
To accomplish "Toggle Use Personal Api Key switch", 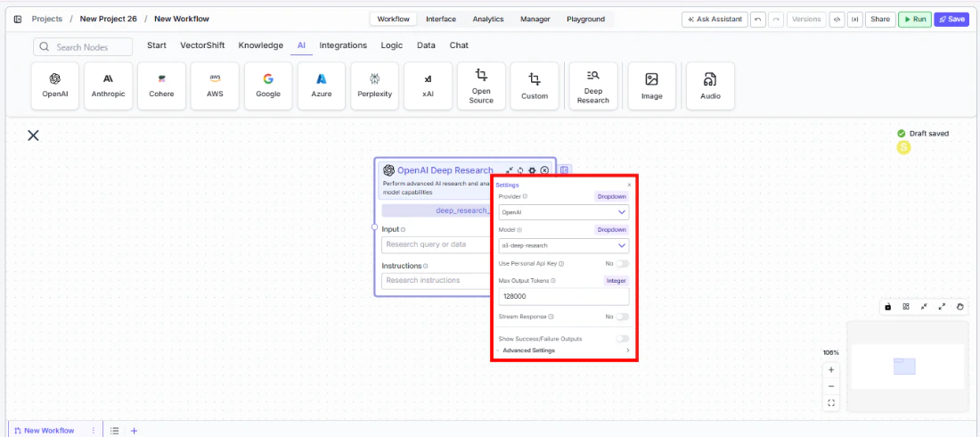I will pyautogui.click(x=622, y=264).
